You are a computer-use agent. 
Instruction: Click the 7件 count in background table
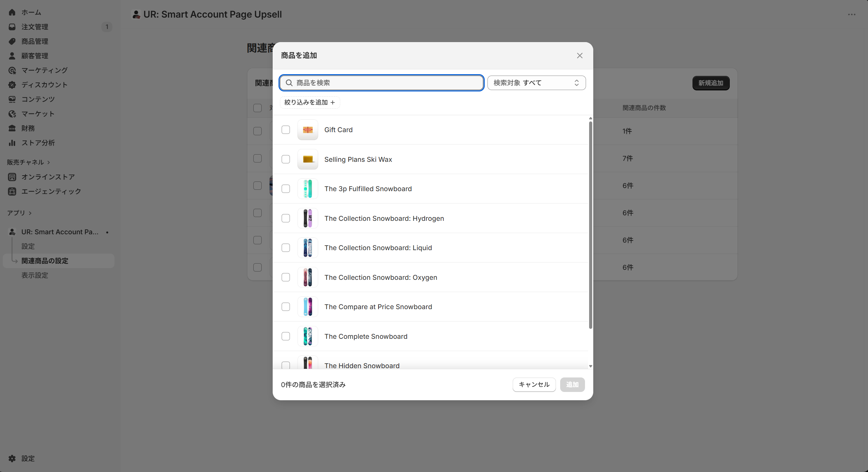[x=627, y=158]
